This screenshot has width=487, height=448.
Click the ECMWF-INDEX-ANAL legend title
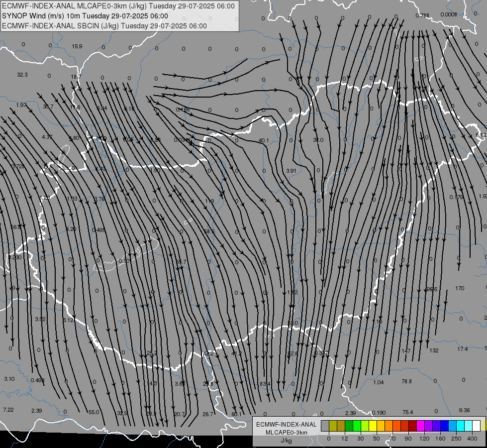coord(286,425)
